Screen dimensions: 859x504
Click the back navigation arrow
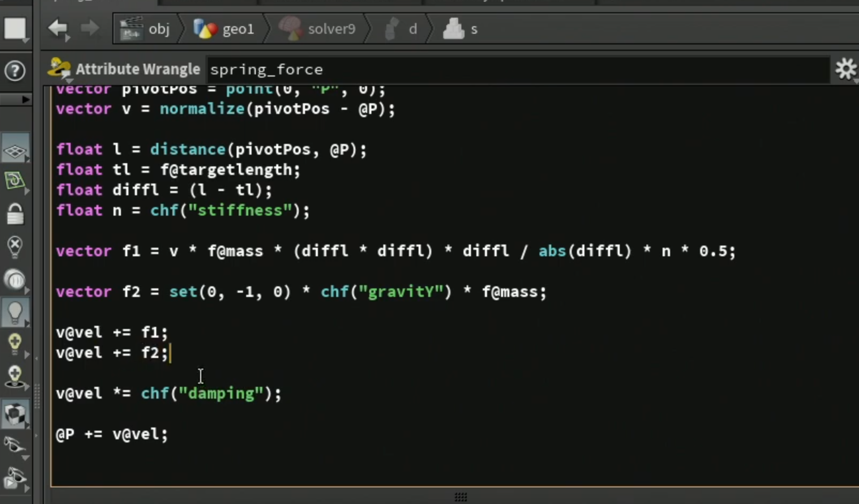tap(58, 28)
